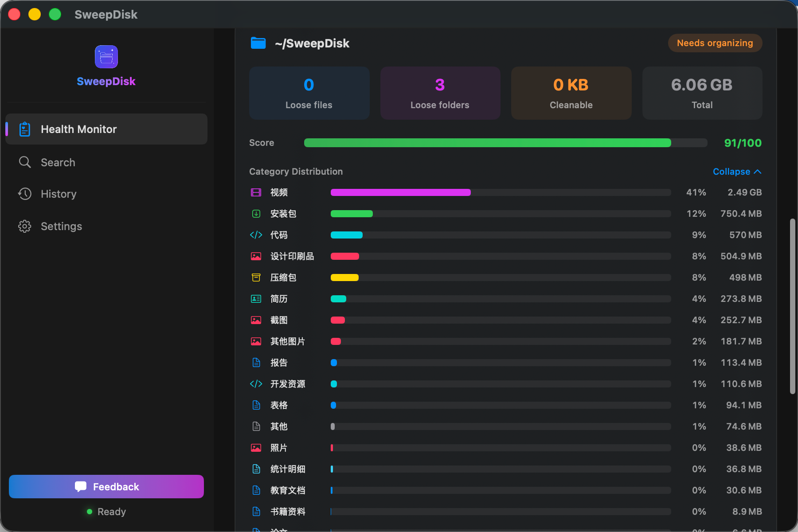Open the History page
798x532 pixels.
pos(106,194)
